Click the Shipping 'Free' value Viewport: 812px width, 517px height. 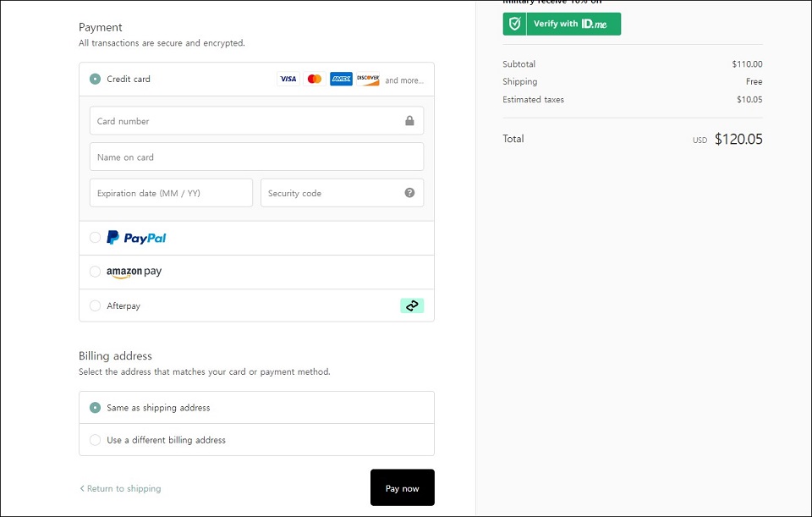coord(754,81)
